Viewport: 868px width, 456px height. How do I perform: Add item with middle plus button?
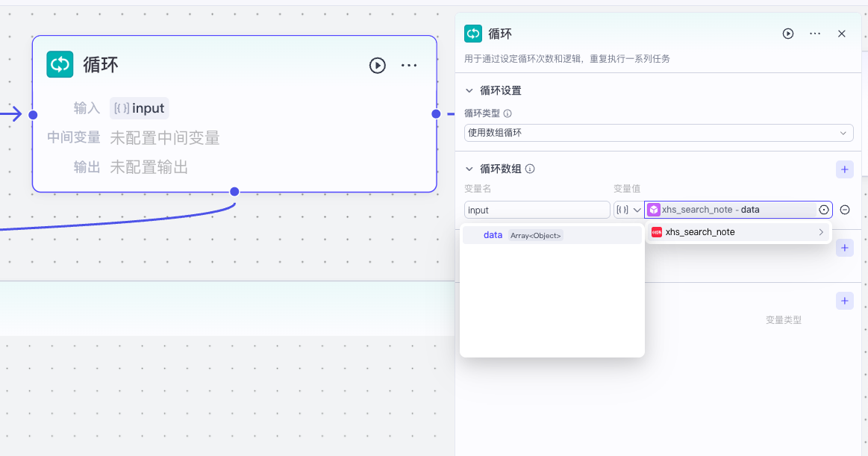pyautogui.click(x=844, y=247)
